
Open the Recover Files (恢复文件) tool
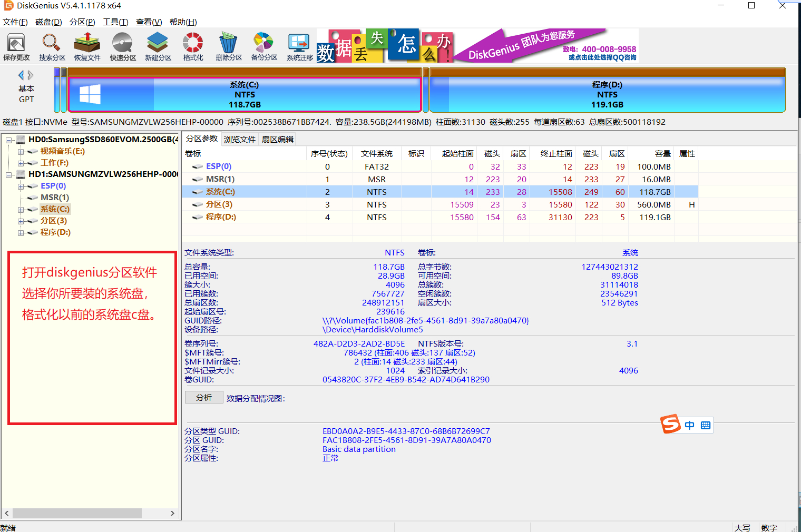tap(87, 46)
